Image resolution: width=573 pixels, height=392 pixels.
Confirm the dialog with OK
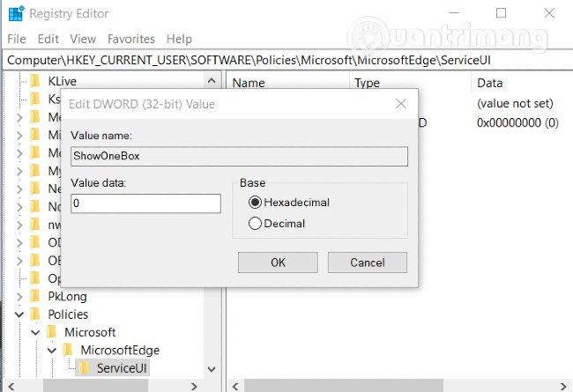[x=278, y=263]
